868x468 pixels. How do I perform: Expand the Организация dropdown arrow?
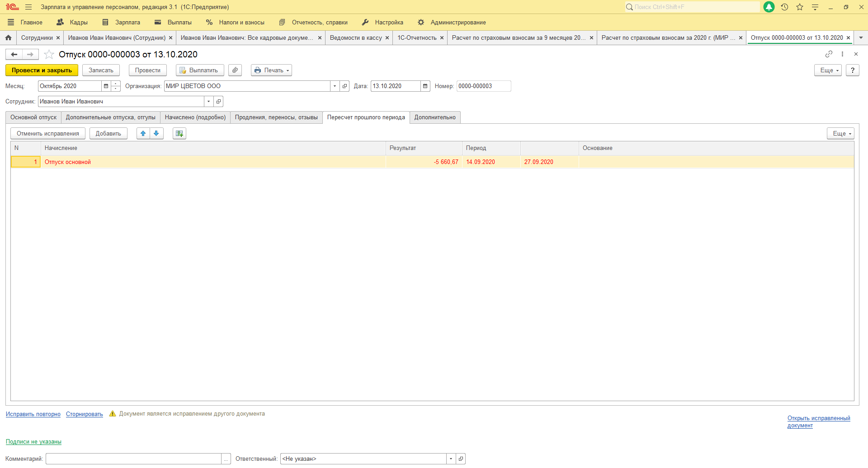click(335, 86)
